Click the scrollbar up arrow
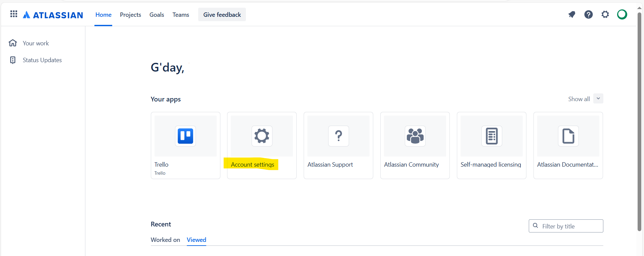Viewport: 644px width, 256px height. coord(640,8)
